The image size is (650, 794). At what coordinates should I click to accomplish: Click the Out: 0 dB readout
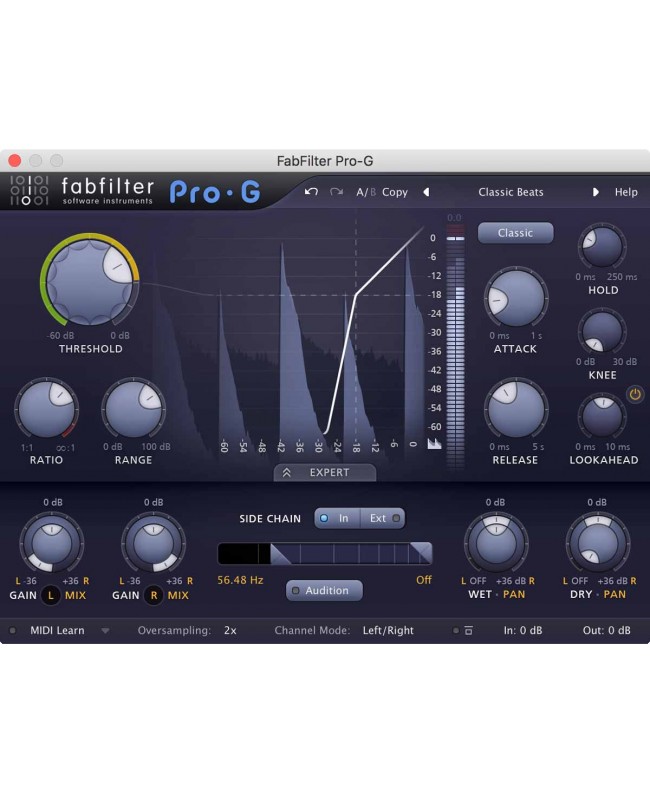click(606, 631)
